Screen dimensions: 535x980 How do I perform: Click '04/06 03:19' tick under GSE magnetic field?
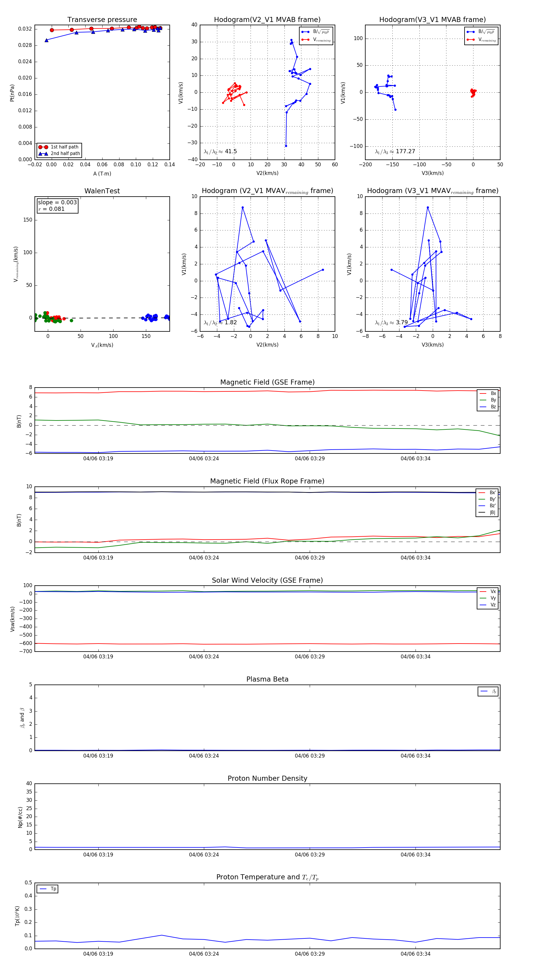[x=98, y=459]
